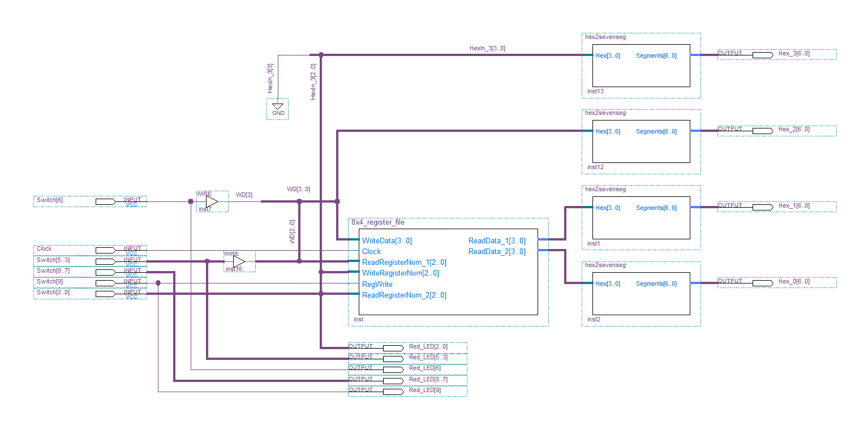Click the GND ground symbol

point(277,108)
